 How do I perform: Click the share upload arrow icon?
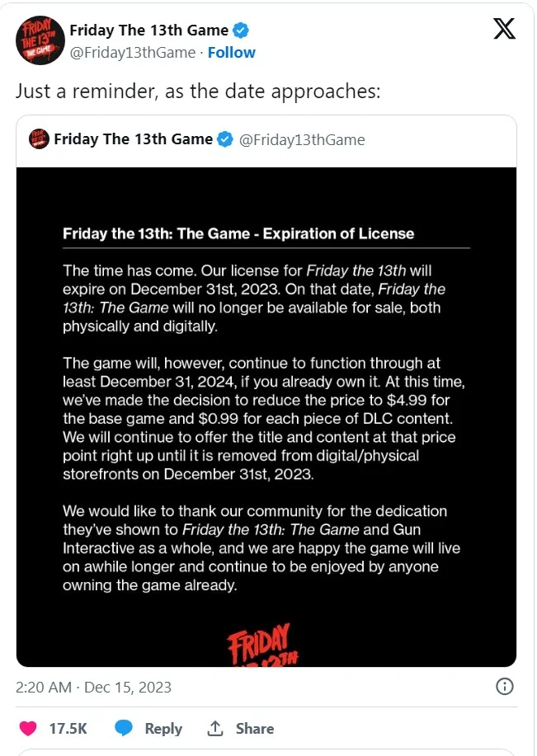(x=214, y=728)
